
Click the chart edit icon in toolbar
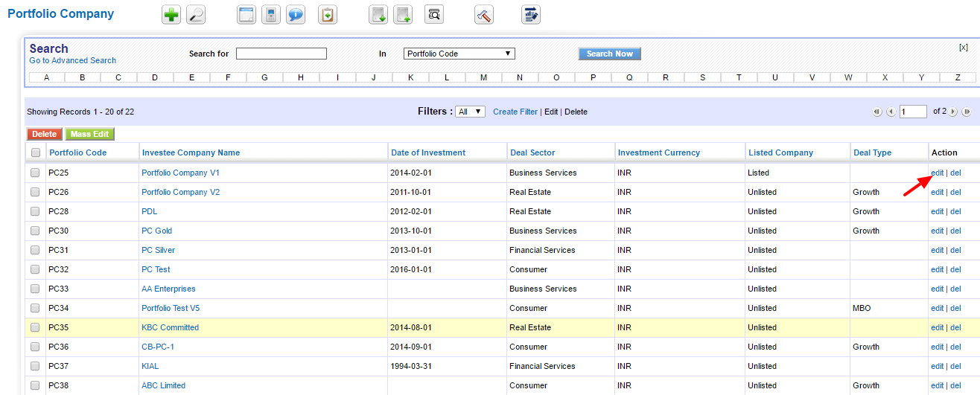(531, 15)
